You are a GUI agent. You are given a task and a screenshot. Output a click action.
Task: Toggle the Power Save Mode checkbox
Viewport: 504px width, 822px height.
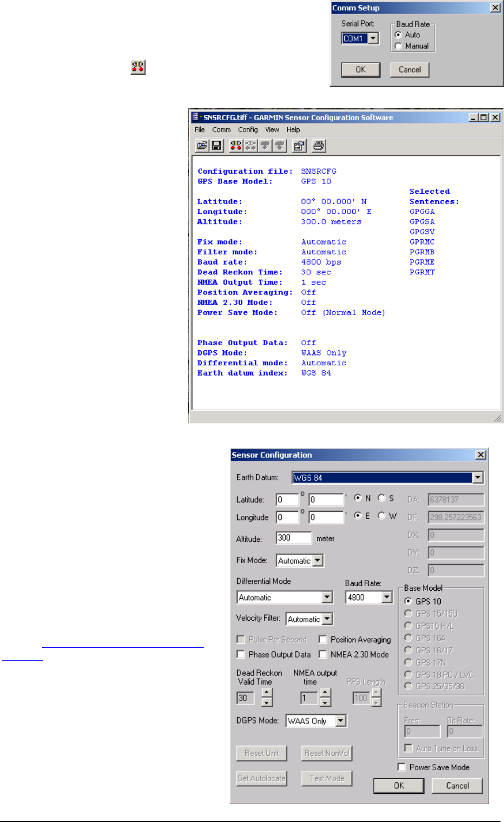point(402,767)
